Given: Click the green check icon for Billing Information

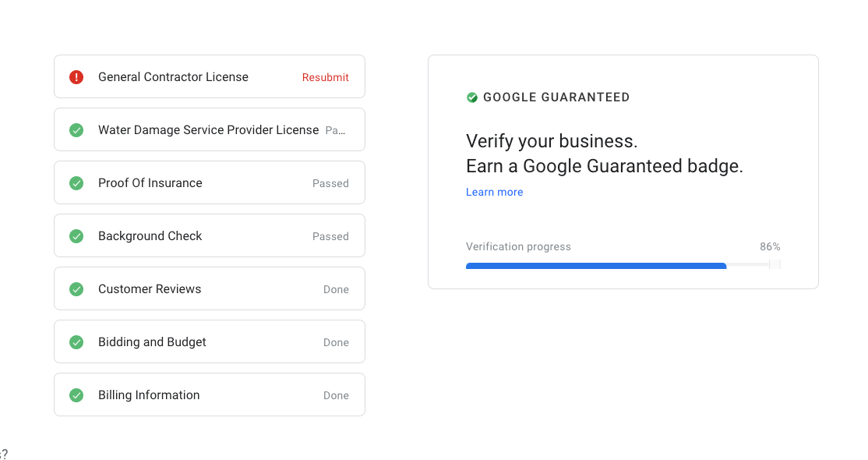Looking at the screenshot, I should click(76, 395).
